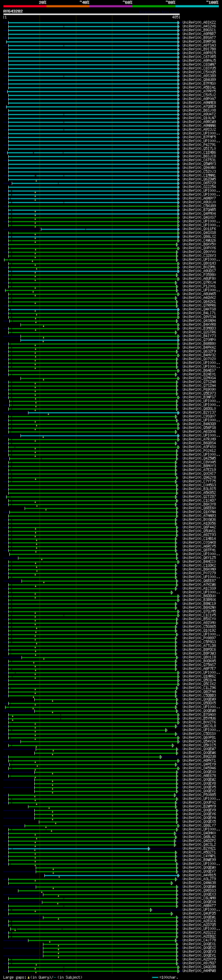Image resolution: width=222 pixels, height=980 pixels.
Task: Select the label UniRef100_Q10LN7
Action: tap(199, 118)
